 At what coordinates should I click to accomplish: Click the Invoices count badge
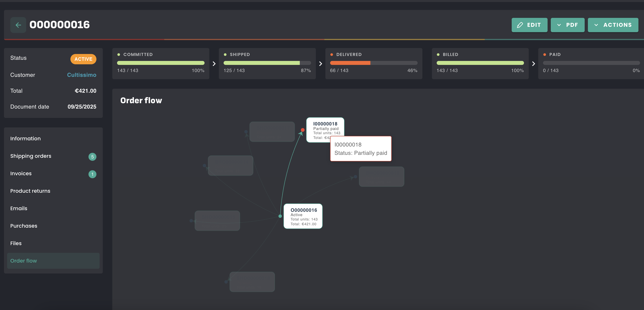coord(92,174)
